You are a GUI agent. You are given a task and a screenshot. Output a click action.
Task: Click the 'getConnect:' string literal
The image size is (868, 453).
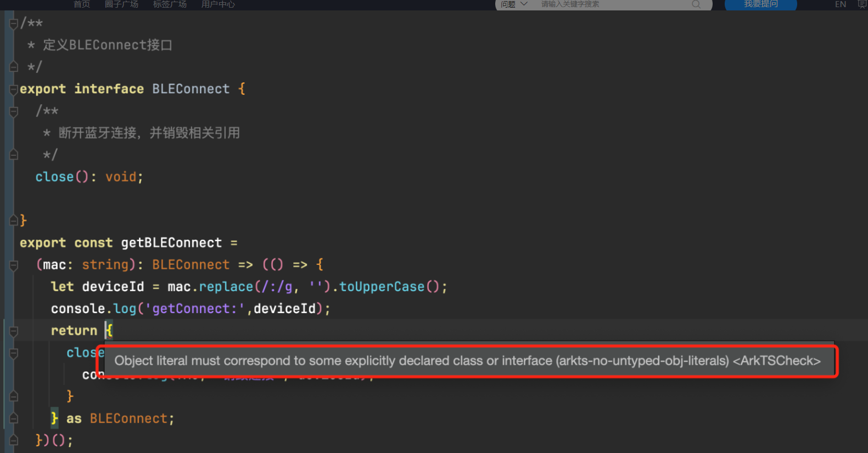pos(195,309)
